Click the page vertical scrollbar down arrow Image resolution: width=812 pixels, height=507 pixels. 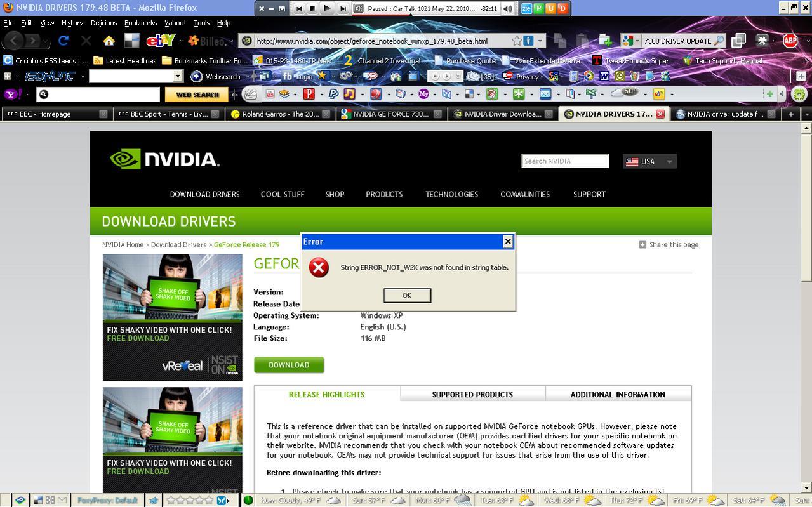807,487
